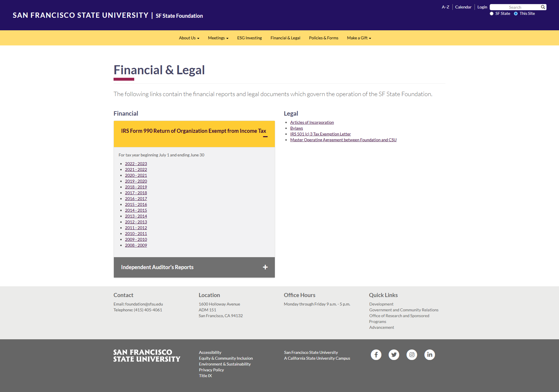
Task: Click footer San Francisco State University text link
Action: 311,352
